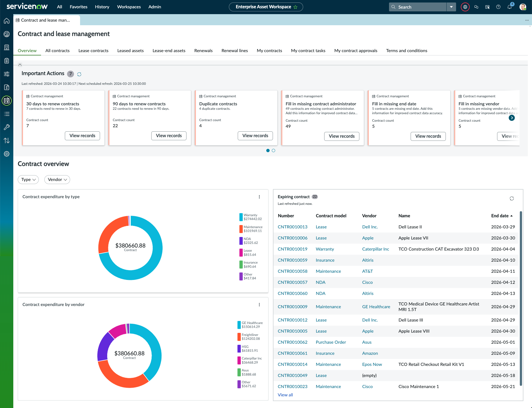Click the Freightliner legend color swatch

[x=239, y=337]
